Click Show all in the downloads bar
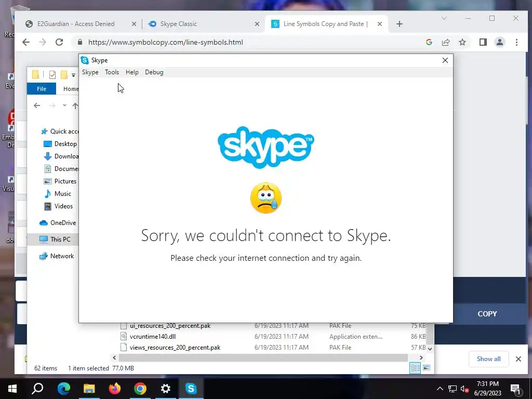The height and width of the screenshot is (399, 532). point(488,359)
